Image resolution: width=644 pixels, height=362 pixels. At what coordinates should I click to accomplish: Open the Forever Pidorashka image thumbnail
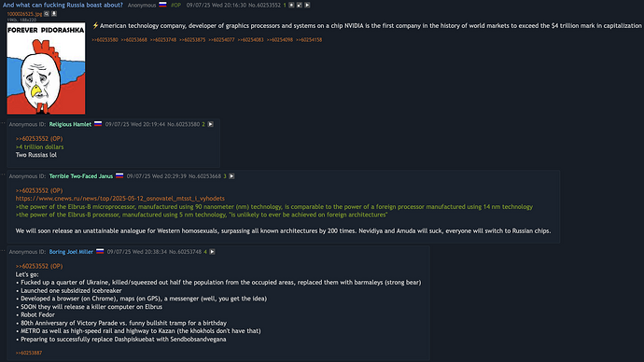point(46,68)
